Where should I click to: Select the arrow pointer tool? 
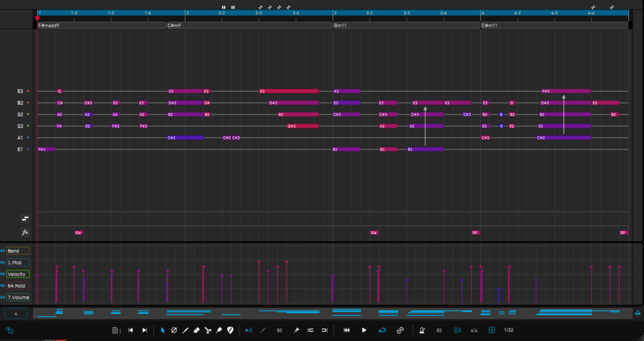pos(162,330)
